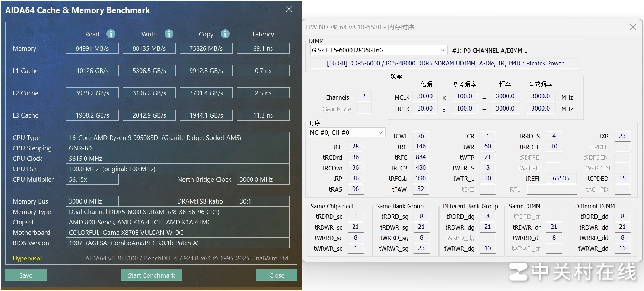Click the Chipset AMD 800-Series field
Image resolution: width=644 pixels, height=291 pixels.
click(x=178, y=222)
